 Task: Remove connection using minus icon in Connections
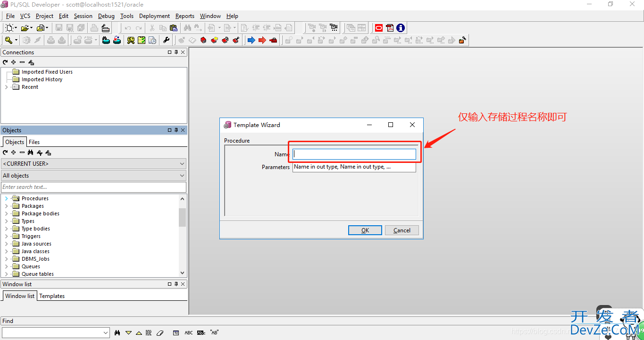coord(22,62)
